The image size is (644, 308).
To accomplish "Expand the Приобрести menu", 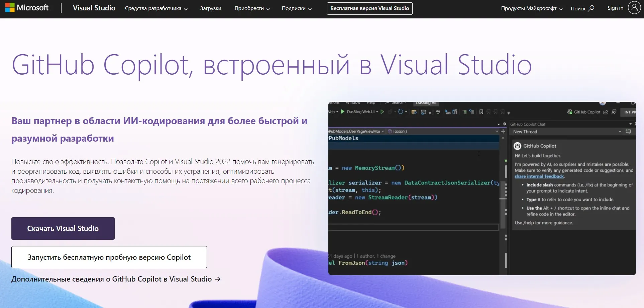I will point(252,8).
